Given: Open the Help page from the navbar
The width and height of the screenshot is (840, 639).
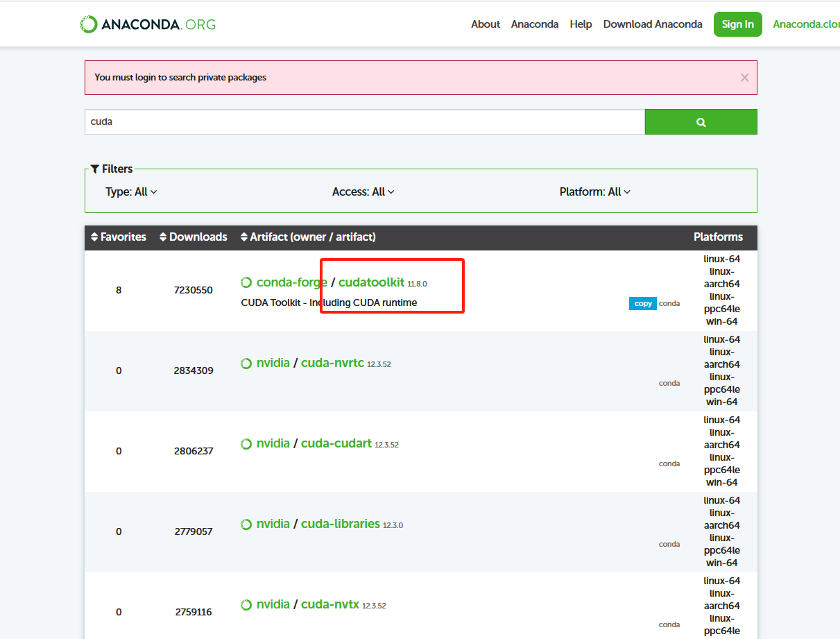Looking at the screenshot, I should click(x=581, y=24).
